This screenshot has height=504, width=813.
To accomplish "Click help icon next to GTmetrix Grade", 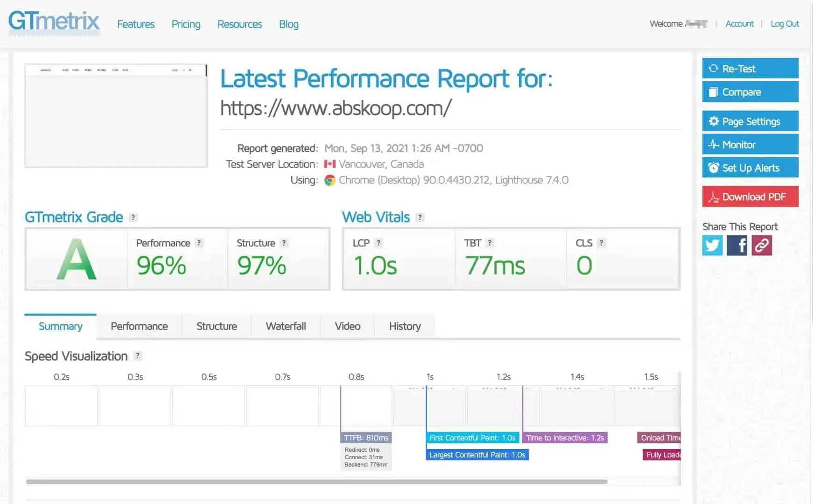I will coord(133,217).
